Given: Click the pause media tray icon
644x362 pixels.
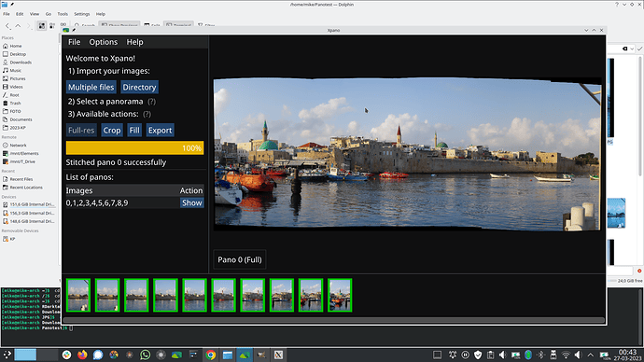Looking at the screenshot, I should 466,355.
